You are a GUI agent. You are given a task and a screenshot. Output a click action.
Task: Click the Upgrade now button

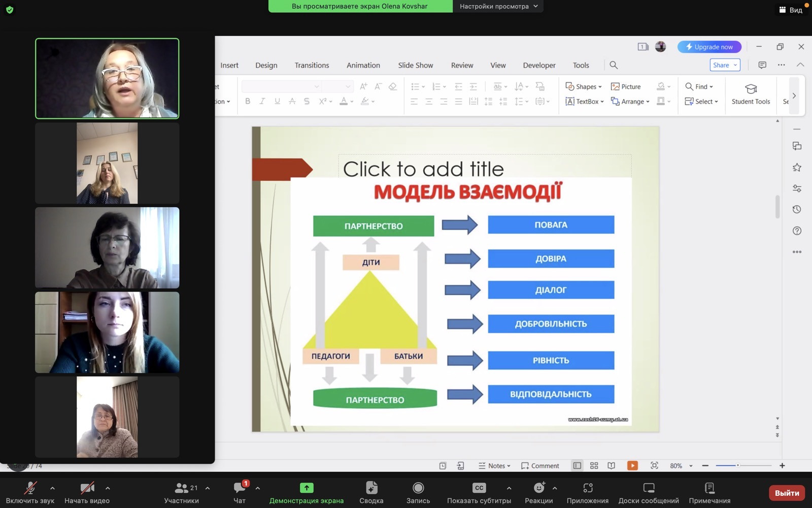pos(709,47)
